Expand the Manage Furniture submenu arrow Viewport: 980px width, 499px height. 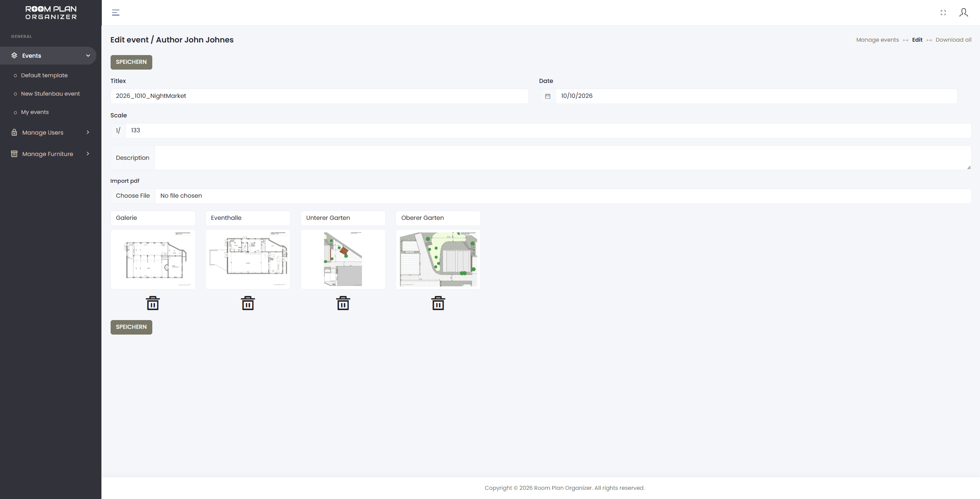[88, 154]
